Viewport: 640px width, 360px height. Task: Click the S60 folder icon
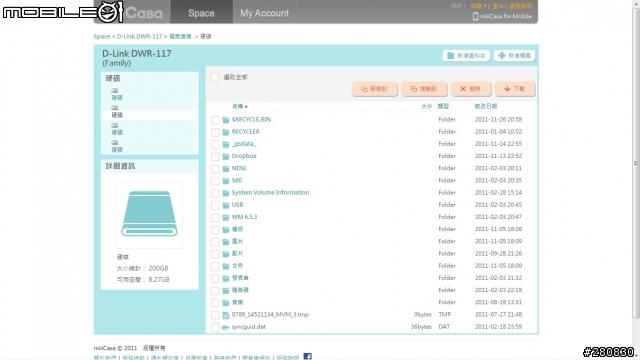pyautogui.click(x=226, y=181)
